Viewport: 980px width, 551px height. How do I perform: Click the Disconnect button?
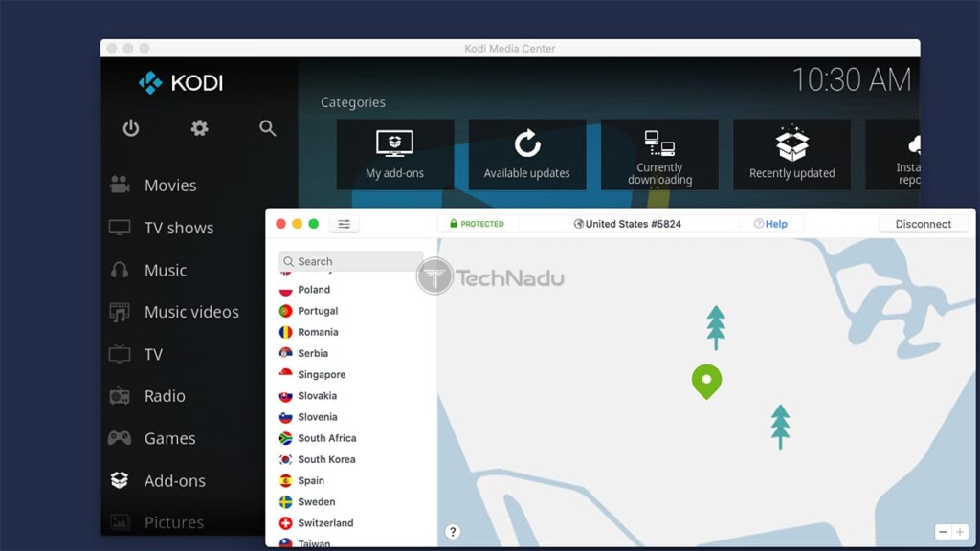924,224
